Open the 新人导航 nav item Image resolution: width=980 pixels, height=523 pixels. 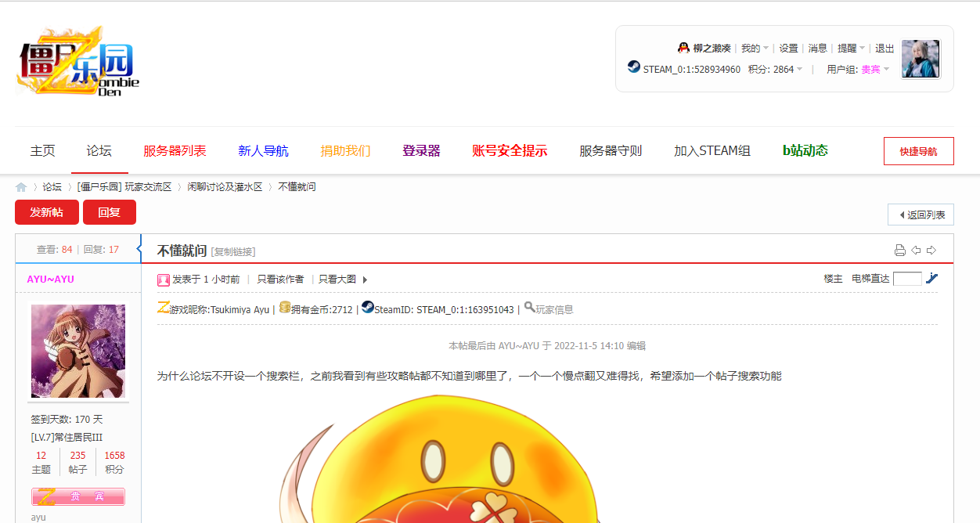(x=263, y=150)
